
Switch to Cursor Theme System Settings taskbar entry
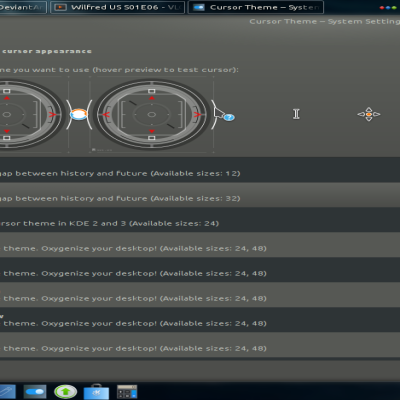(256, 7)
